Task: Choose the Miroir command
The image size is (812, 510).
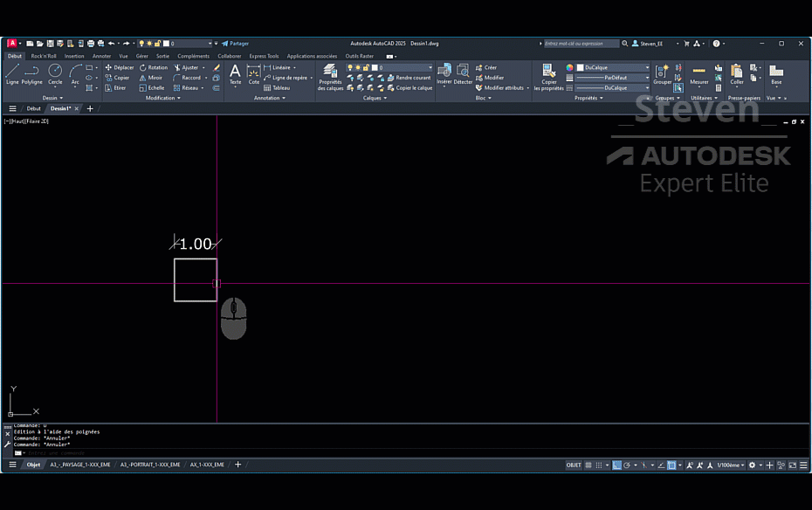Action: (151, 78)
